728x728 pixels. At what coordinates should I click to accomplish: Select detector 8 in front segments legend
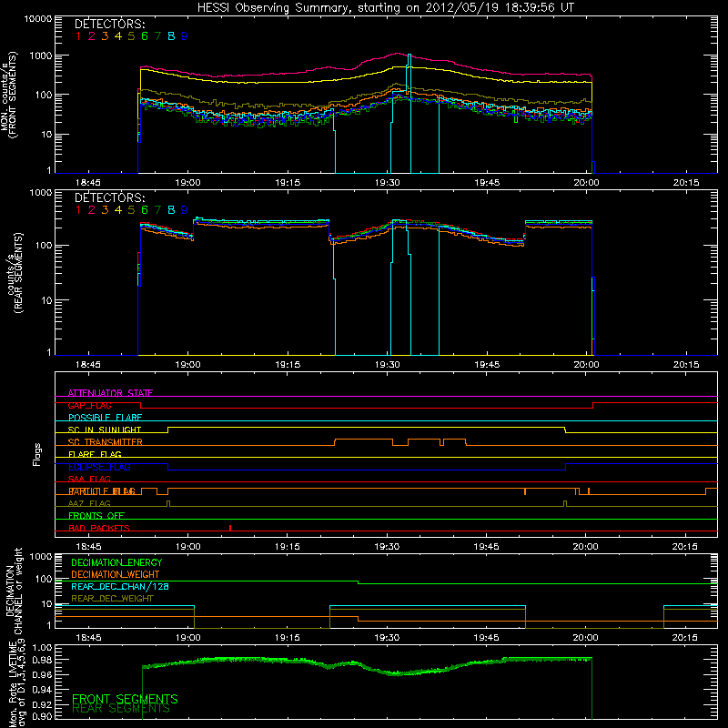(x=171, y=35)
